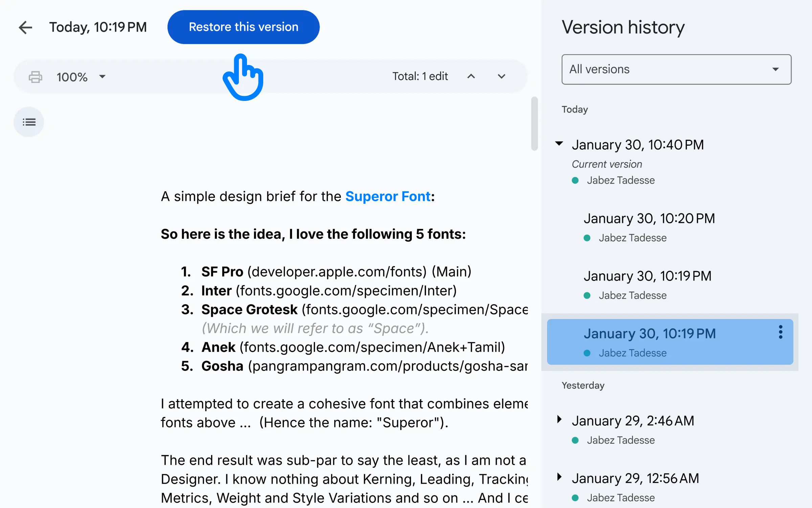
Task: Open the All versions dropdown filter
Action: coord(675,69)
